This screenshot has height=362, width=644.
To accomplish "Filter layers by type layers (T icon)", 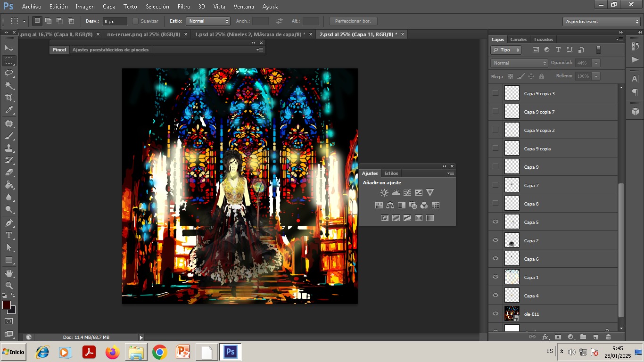I will click(x=558, y=49).
